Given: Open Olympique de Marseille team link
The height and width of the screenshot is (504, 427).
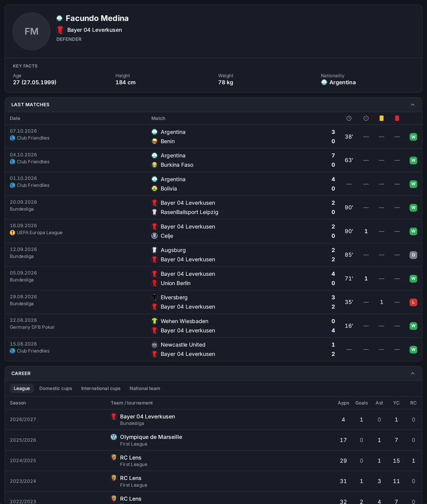Looking at the screenshot, I should [x=151, y=437].
